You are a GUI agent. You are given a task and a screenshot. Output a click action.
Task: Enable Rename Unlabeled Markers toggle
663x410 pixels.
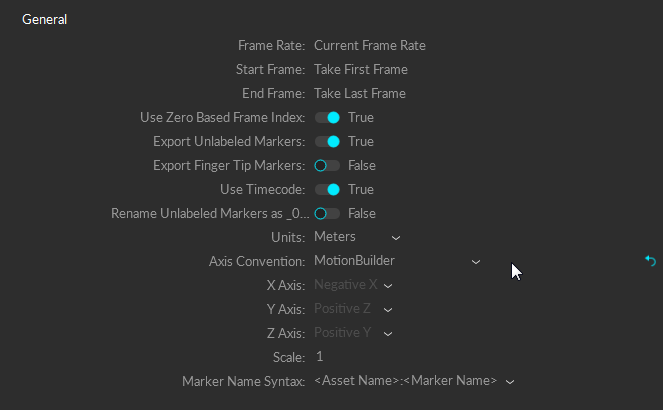pos(327,214)
